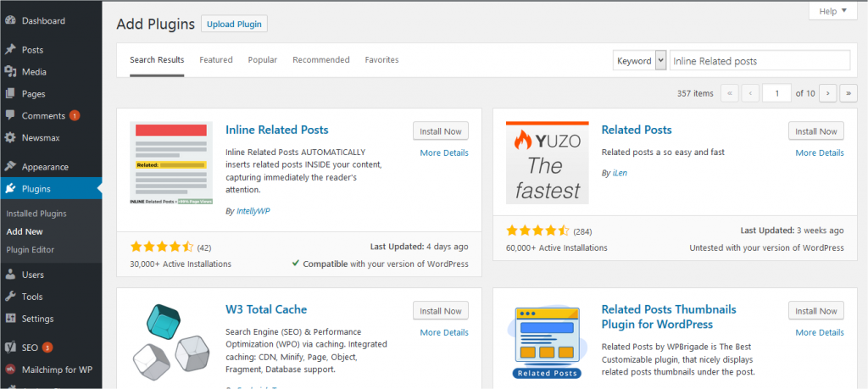Expand the Help panel
This screenshot has width=868, height=389.
832,11
